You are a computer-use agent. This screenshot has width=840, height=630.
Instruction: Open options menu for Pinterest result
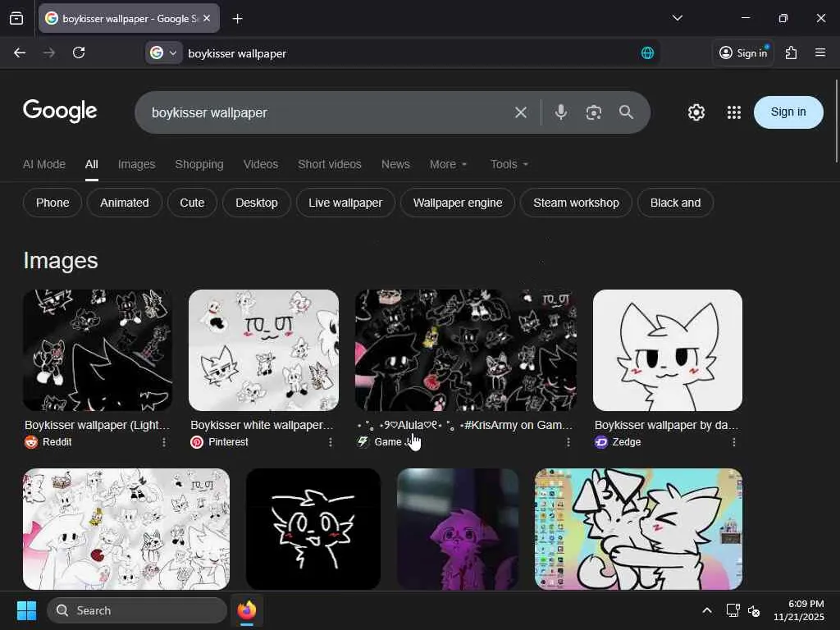[x=331, y=442]
